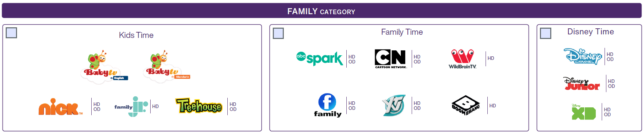
Task: Click the Family Time package title
Action: pyautogui.click(x=402, y=32)
